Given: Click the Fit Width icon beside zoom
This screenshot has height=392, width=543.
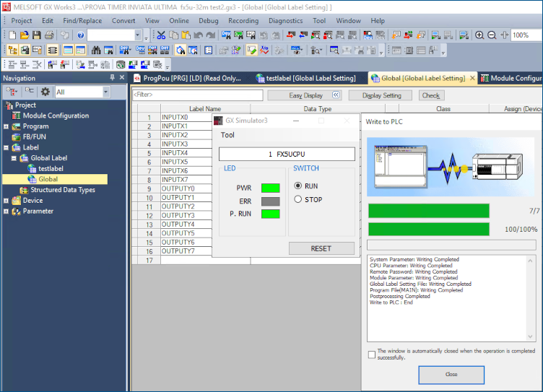Looking at the screenshot, I should [x=505, y=35].
